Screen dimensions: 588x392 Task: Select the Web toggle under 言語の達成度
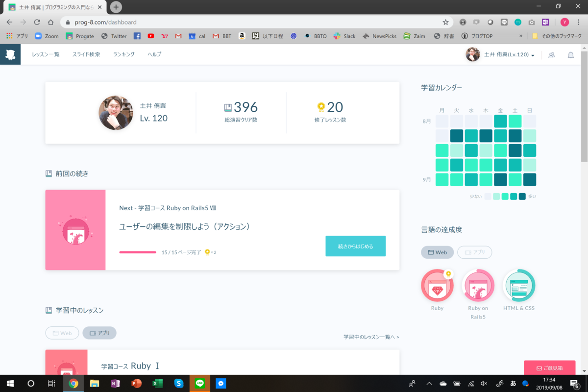tap(438, 252)
